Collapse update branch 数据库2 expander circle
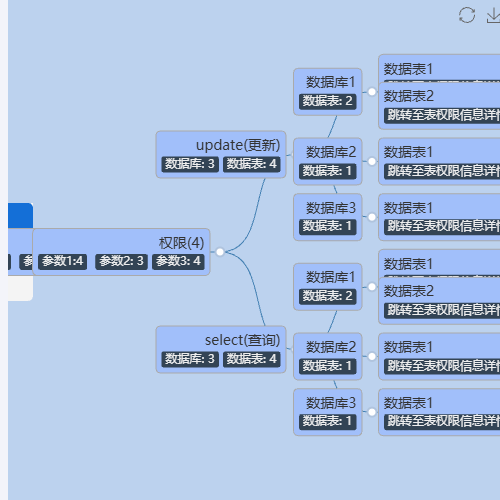Image resolution: width=500 pixels, height=500 pixels. 372,161
